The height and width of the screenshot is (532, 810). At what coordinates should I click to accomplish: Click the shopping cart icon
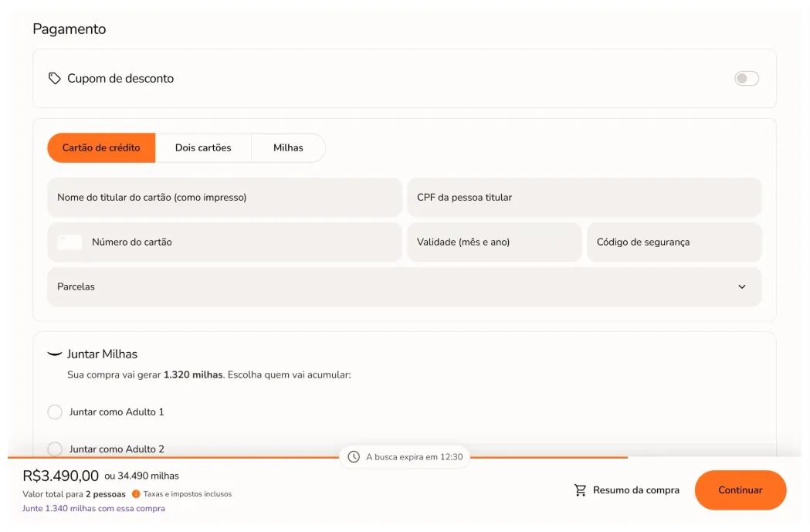(x=580, y=490)
